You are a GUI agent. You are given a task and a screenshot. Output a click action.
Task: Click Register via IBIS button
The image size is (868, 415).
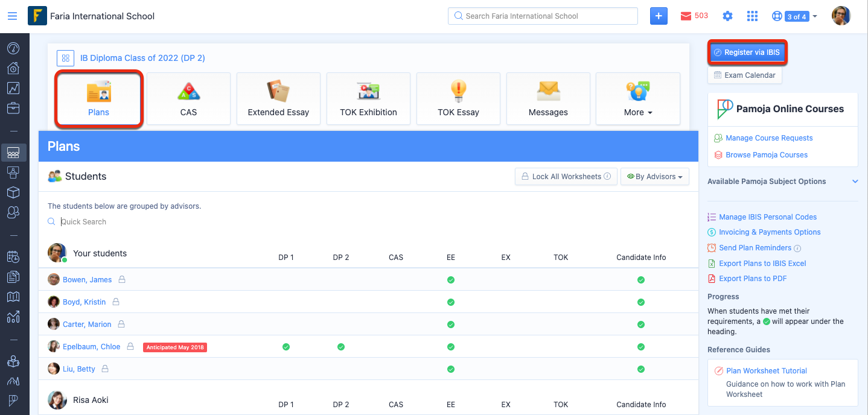(747, 52)
